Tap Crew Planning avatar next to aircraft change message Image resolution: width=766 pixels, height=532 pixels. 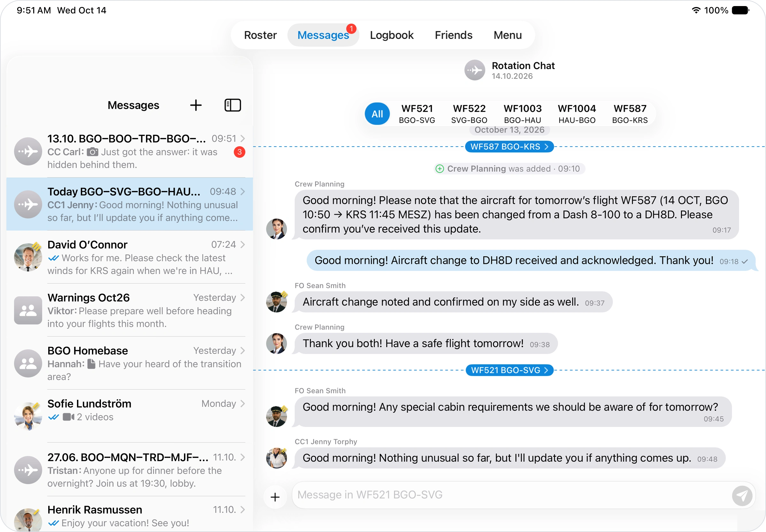(276, 229)
